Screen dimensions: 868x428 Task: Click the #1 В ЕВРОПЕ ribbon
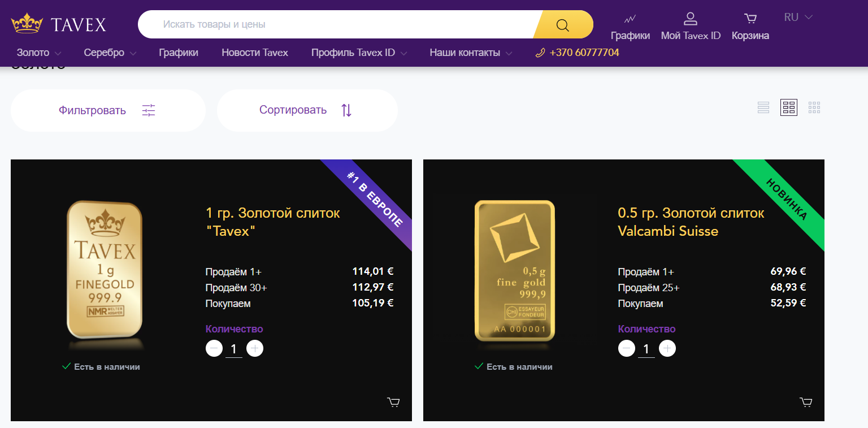coord(375,200)
